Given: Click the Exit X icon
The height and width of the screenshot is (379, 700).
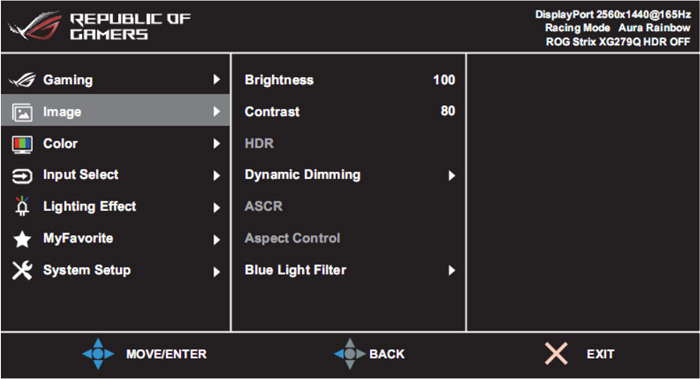Looking at the screenshot, I should tap(556, 354).
